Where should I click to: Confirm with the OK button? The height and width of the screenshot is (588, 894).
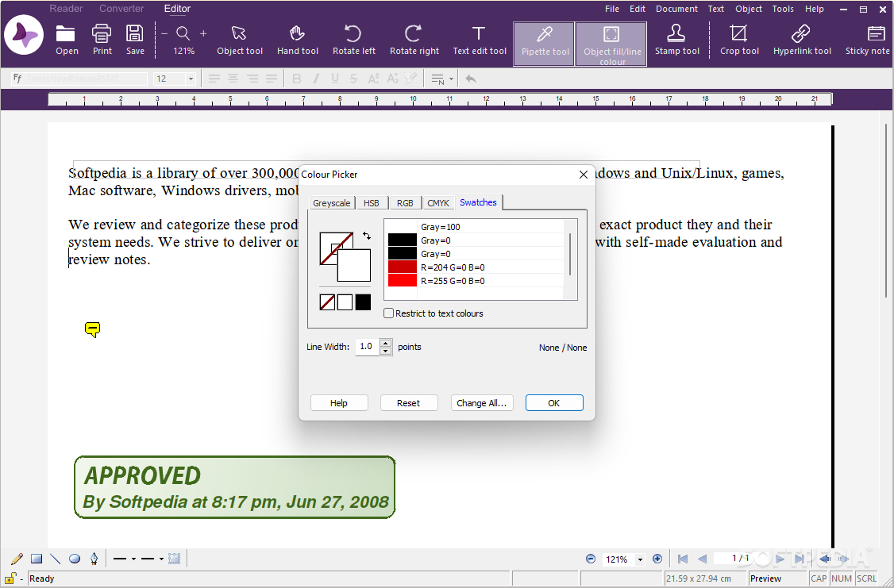[x=553, y=403]
